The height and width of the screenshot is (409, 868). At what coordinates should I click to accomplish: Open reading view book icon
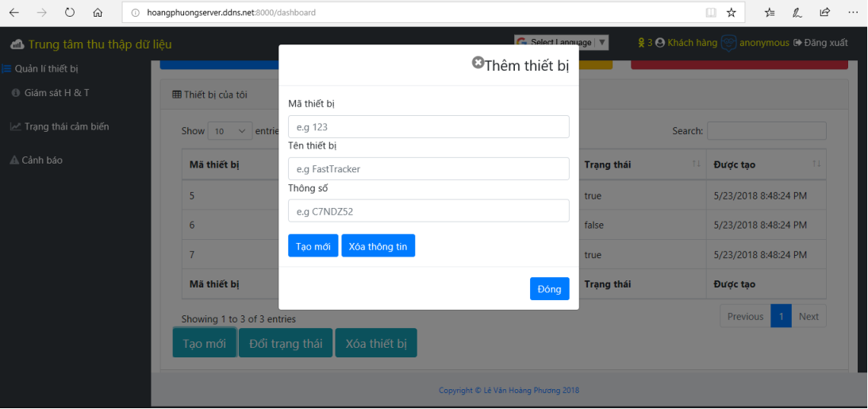point(711,12)
